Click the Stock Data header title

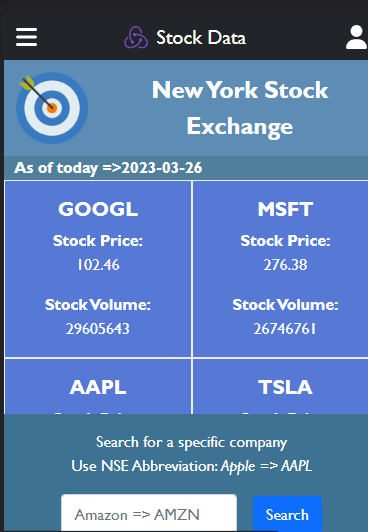[201, 37]
